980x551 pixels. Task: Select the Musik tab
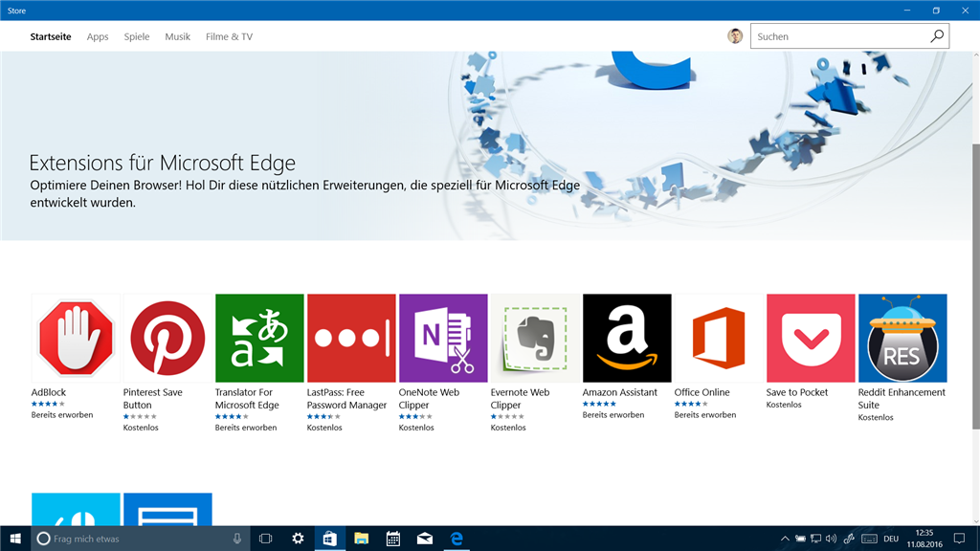click(x=177, y=37)
